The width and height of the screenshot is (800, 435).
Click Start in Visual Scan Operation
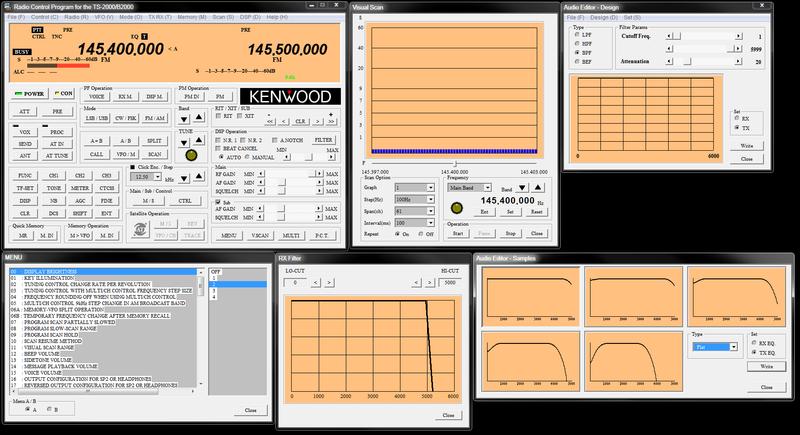click(458, 233)
